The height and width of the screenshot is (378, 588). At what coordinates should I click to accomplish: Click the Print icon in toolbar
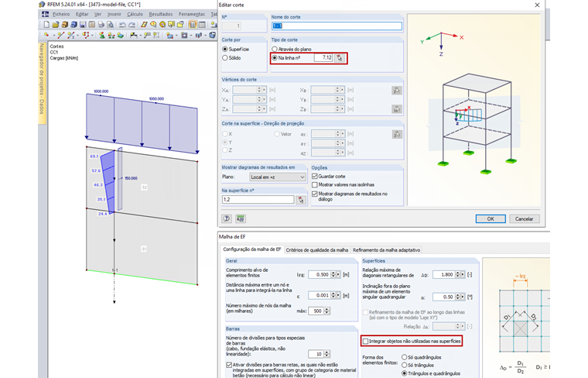pyautogui.click(x=101, y=24)
